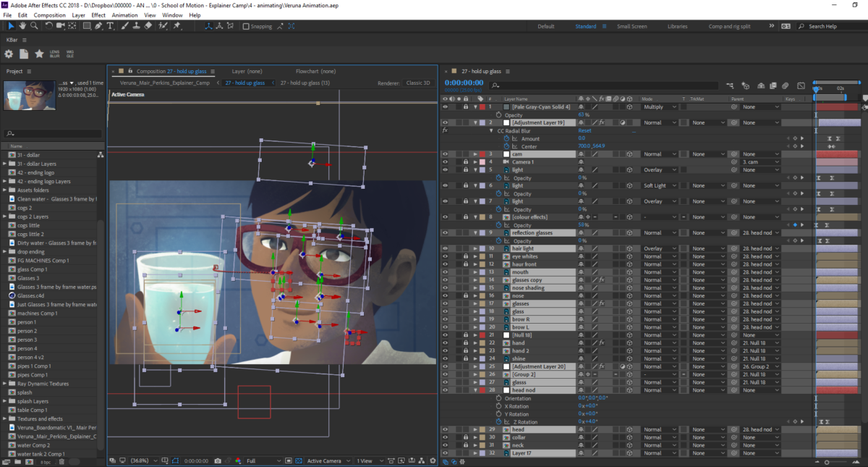Select Libraries workspace tab
This screenshot has height=467, width=868.
pyautogui.click(x=678, y=26)
